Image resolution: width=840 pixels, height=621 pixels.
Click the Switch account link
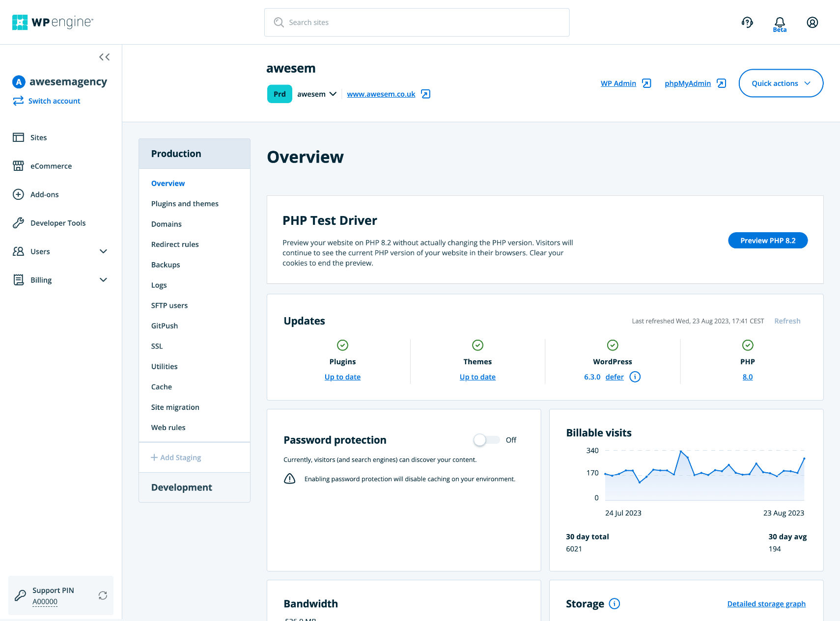pos(54,101)
